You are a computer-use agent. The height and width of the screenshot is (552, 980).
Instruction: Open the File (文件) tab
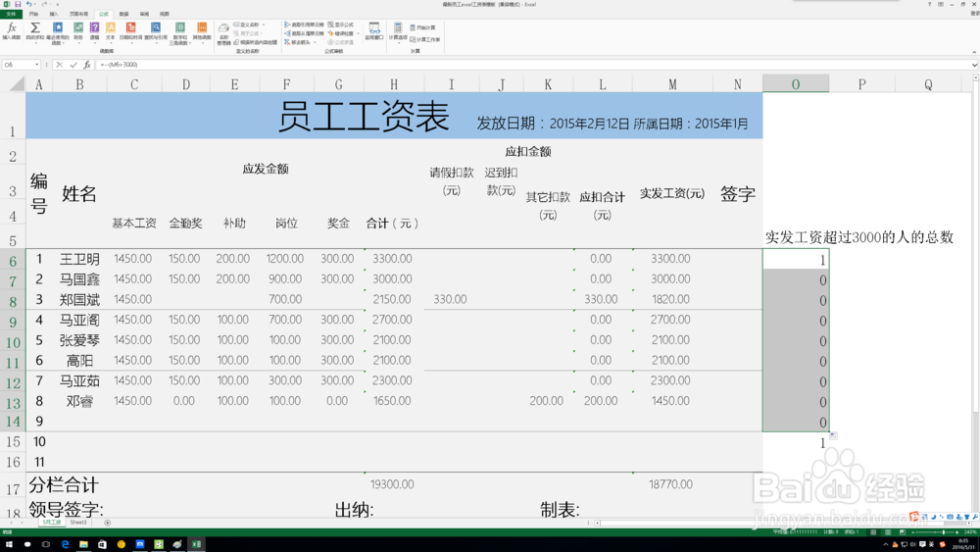coord(11,14)
